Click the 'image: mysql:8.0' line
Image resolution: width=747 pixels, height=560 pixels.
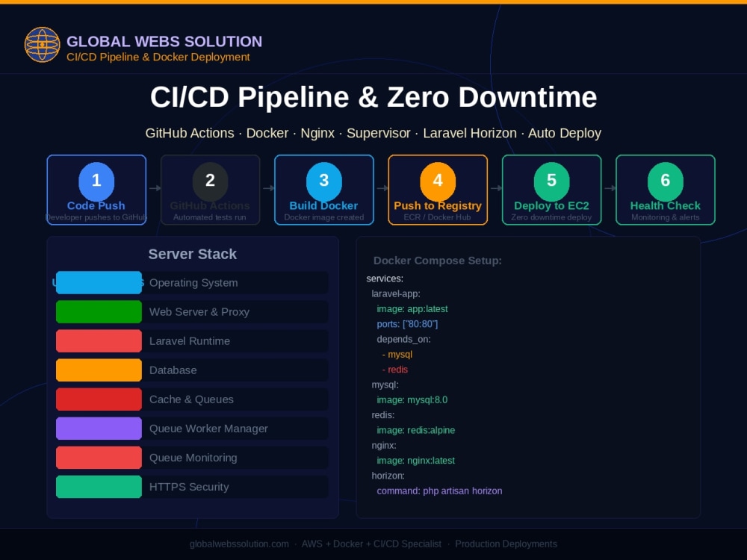click(x=412, y=400)
